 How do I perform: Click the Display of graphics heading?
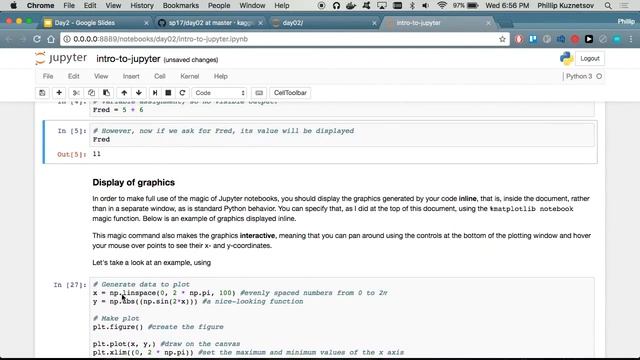tap(133, 182)
